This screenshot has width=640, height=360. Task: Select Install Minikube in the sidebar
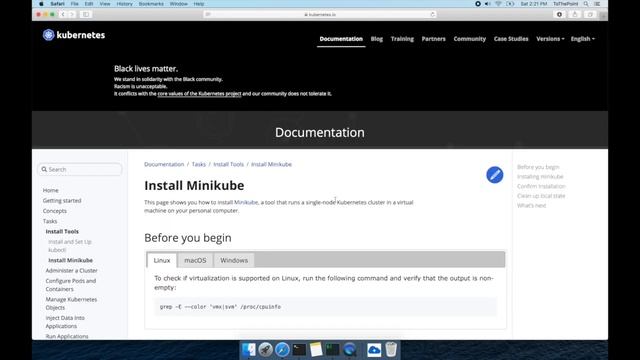[70, 260]
